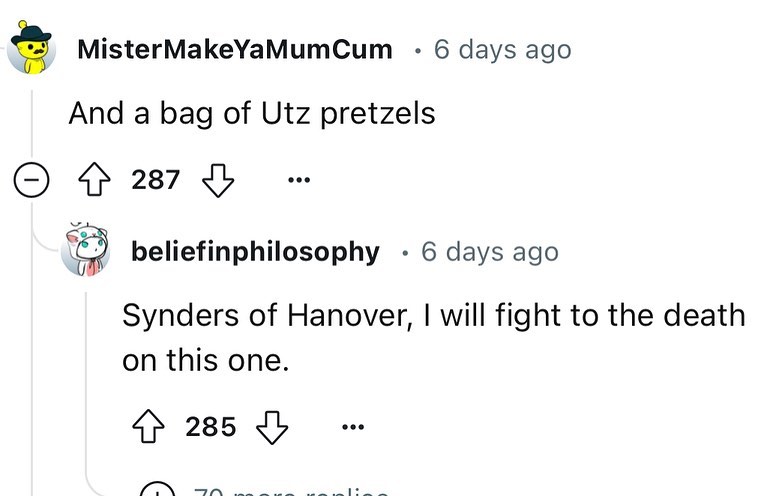This screenshot has width=764, height=496.
Task: Click the 'And a bag of Utz pretzels' text
Action: click(x=252, y=113)
